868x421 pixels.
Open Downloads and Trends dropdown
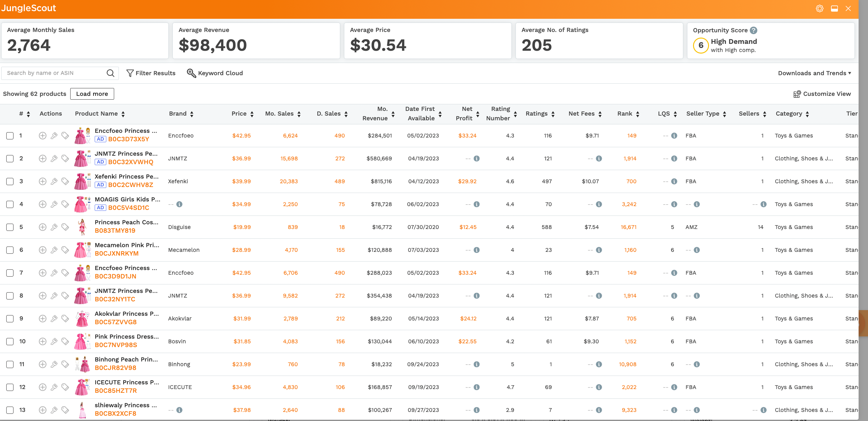(x=814, y=73)
